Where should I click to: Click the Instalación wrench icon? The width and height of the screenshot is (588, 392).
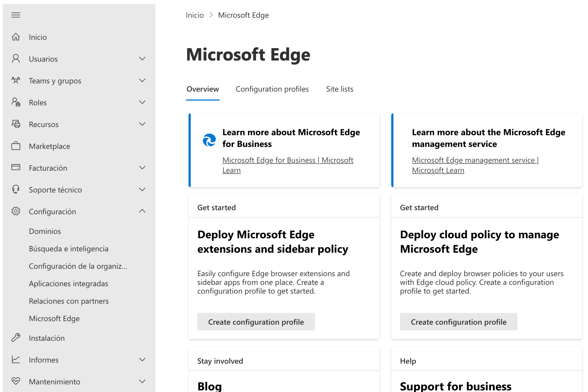[x=16, y=338]
